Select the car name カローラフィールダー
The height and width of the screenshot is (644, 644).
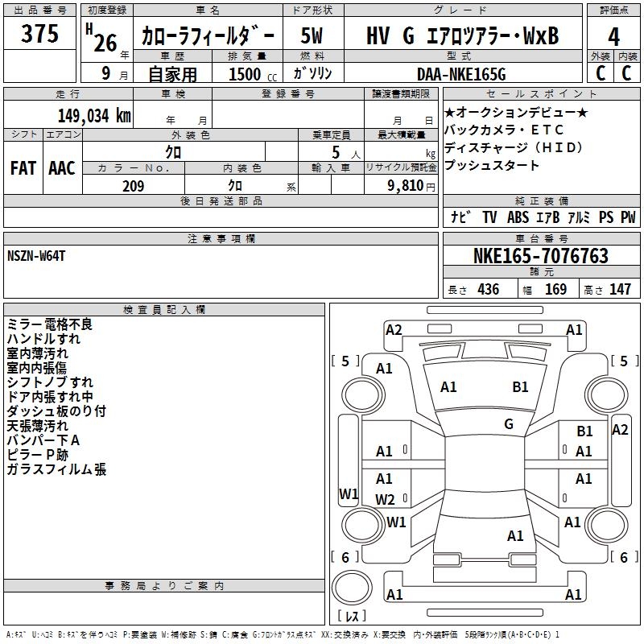tap(208, 36)
